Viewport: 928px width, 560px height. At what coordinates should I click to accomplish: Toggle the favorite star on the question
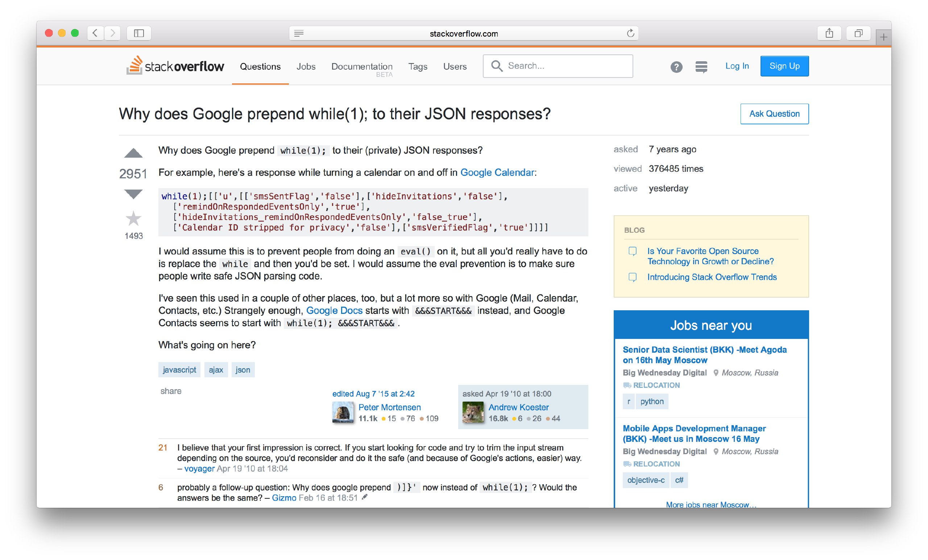point(133,219)
